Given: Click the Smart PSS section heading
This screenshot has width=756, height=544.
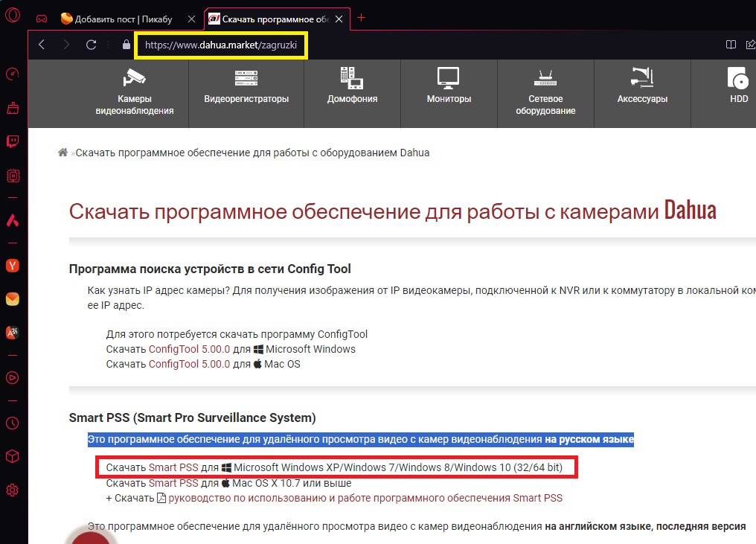Looking at the screenshot, I should click(x=192, y=417).
